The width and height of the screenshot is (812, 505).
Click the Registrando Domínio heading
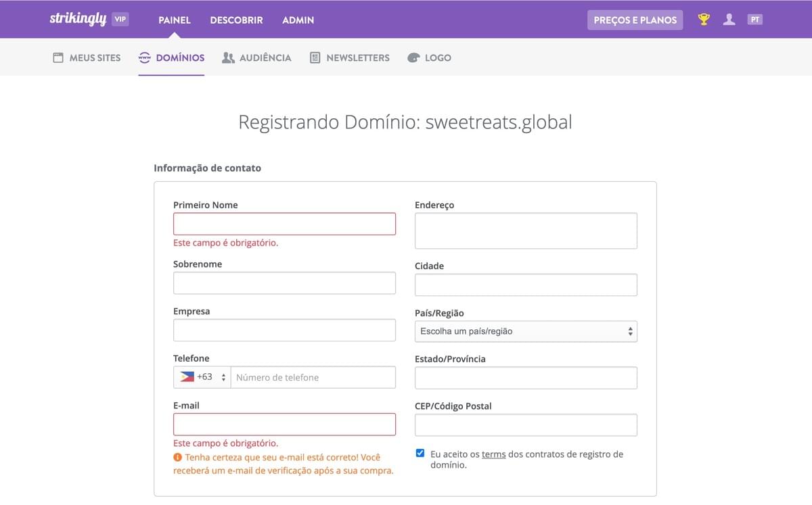pyautogui.click(x=405, y=122)
